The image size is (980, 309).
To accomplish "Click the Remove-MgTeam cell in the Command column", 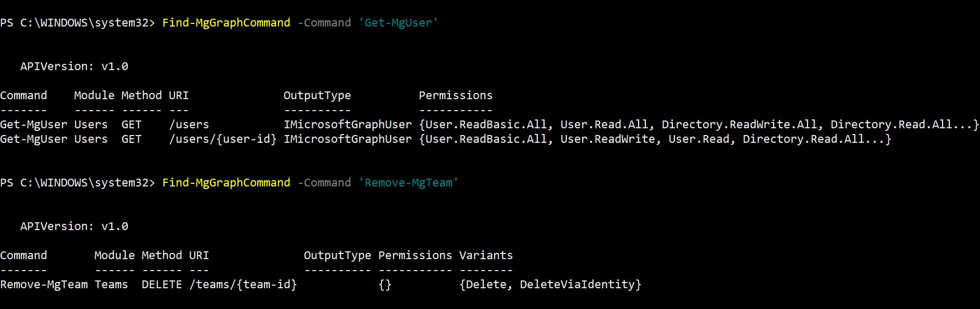I will point(44,285).
